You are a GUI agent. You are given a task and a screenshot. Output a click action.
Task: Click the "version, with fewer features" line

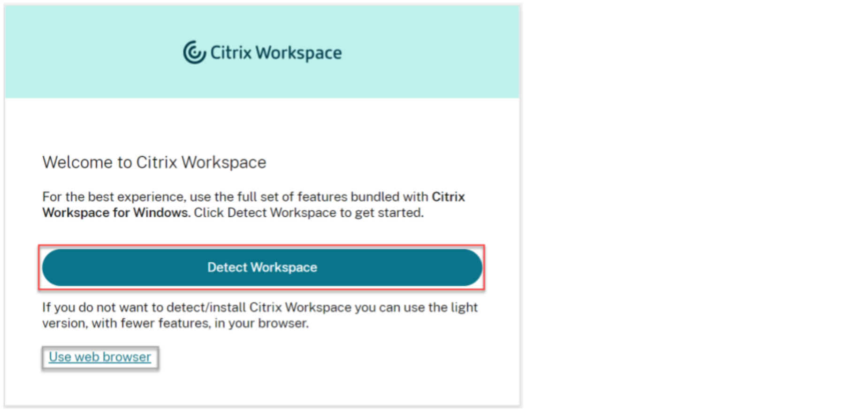[175, 323]
